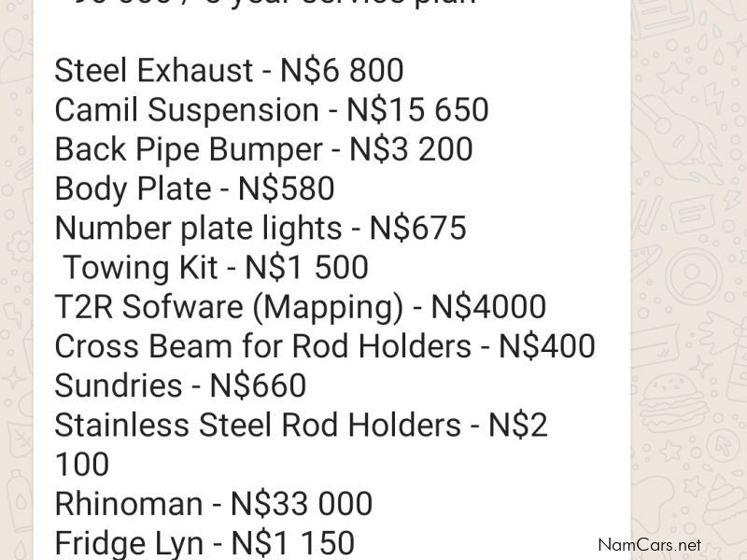This screenshot has height=560, width=747.
Task: Open the NamCars.net watermark link
Action: 648,544
